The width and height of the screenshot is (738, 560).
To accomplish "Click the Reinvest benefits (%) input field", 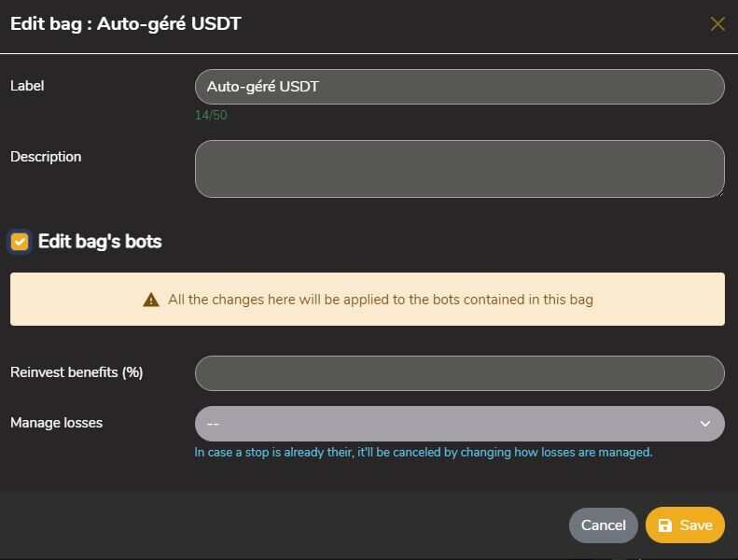I will tap(459, 373).
